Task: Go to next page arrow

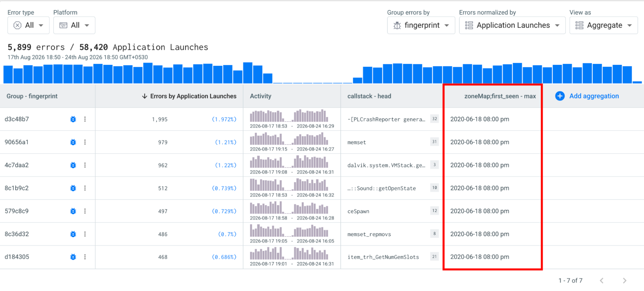Action: (624, 281)
